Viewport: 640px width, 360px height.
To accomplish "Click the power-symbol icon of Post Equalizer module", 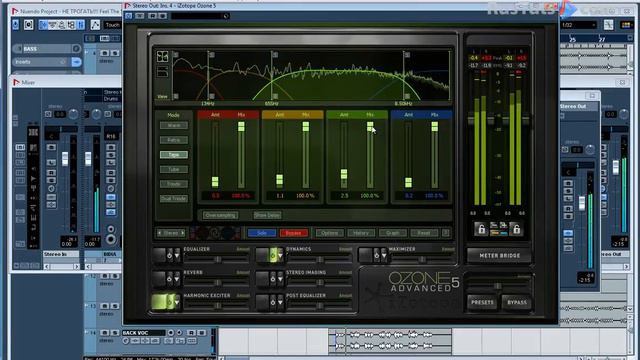I will [273, 302].
